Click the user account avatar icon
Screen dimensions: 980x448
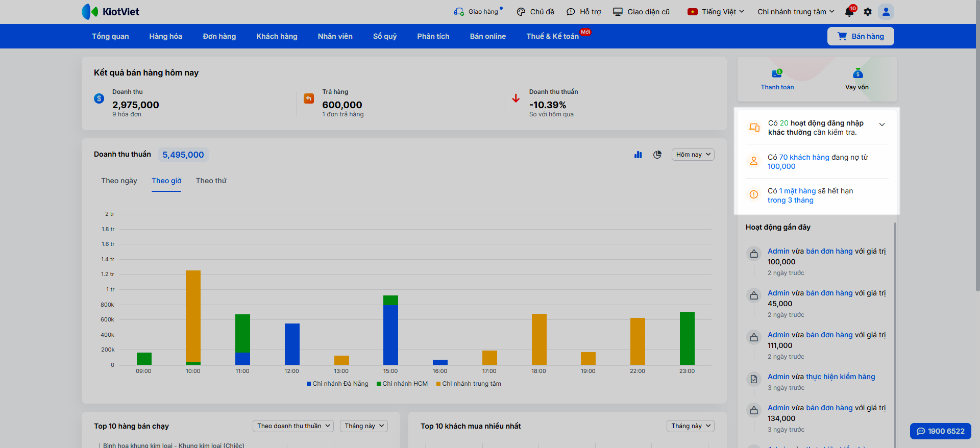tap(886, 12)
